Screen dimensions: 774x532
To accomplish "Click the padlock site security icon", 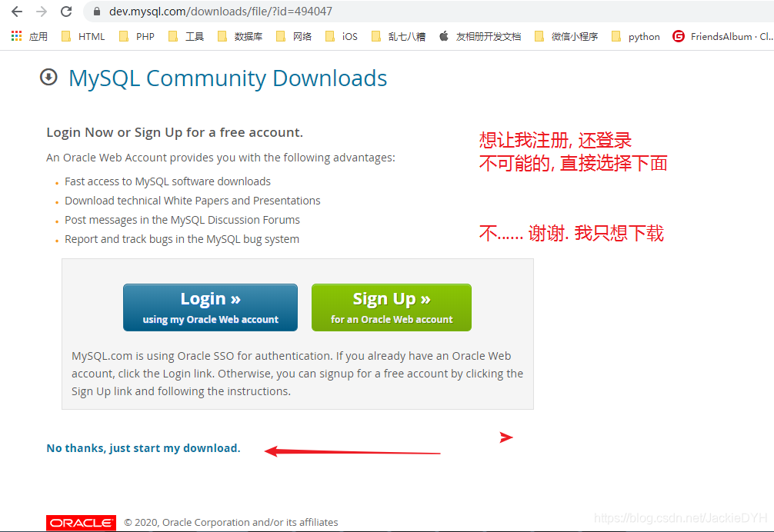I will 97,12.
